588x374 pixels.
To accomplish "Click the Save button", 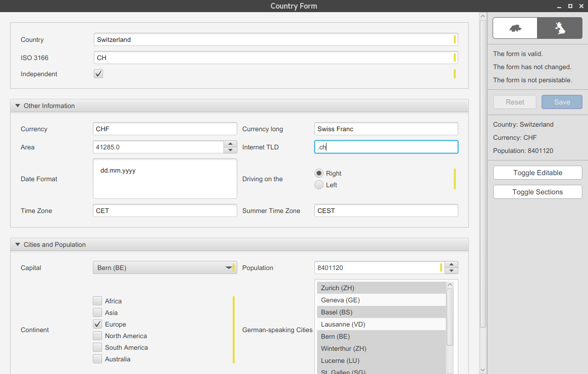I will pos(562,101).
